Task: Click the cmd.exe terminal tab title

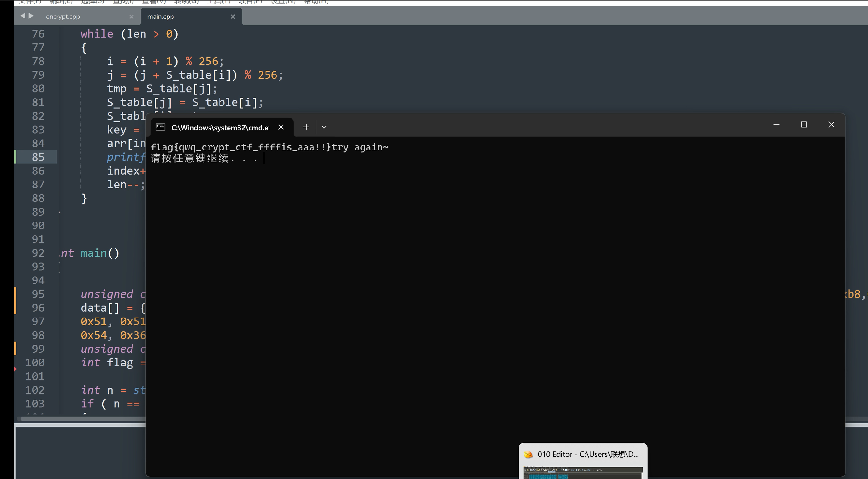Action: [220, 128]
